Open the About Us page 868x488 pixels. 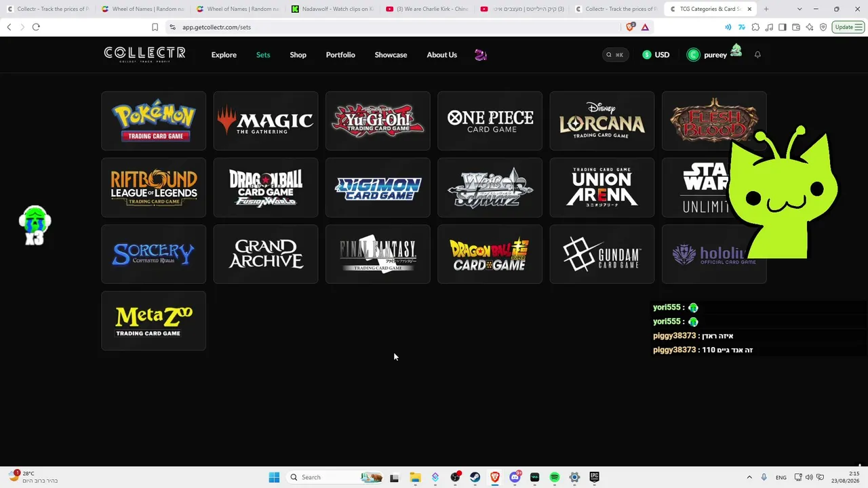coord(442,55)
